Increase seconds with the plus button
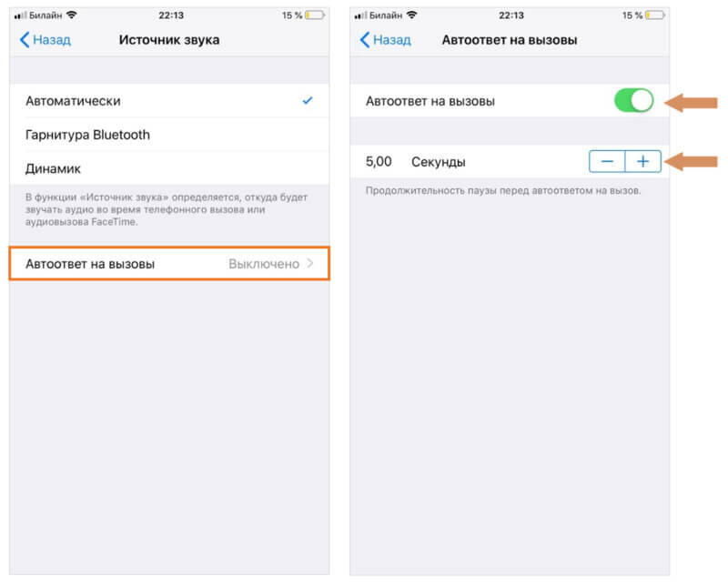 (643, 162)
